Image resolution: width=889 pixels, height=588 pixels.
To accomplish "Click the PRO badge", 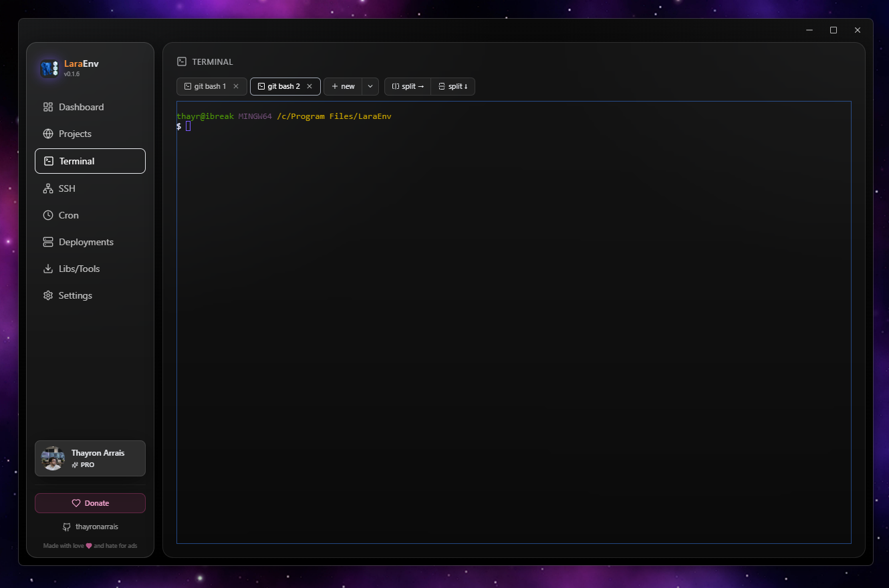I will click(x=83, y=464).
